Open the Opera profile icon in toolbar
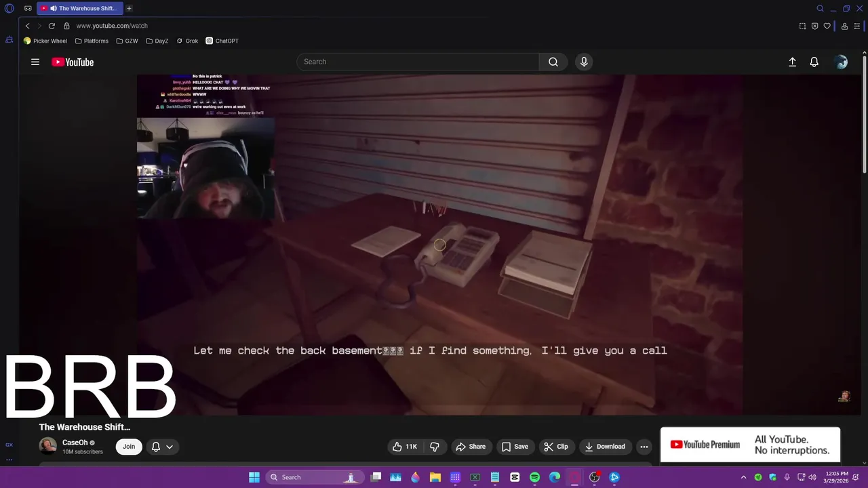This screenshot has width=868, height=488. [x=844, y=26]
